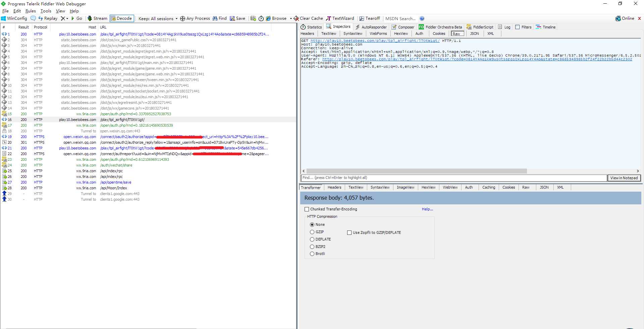The height and width of the screenshot is (329, 644).
Task: Open the View menu
Action: point(60,11)
